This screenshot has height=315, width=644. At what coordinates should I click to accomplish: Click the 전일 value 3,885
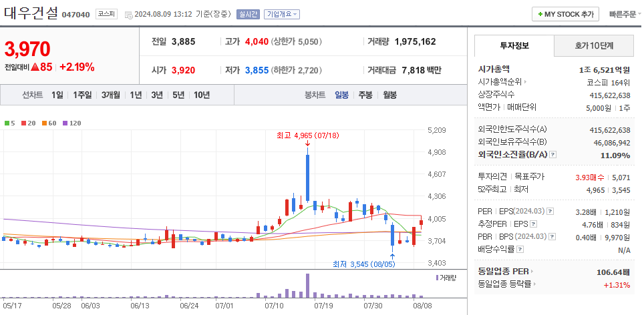[183, 41]
